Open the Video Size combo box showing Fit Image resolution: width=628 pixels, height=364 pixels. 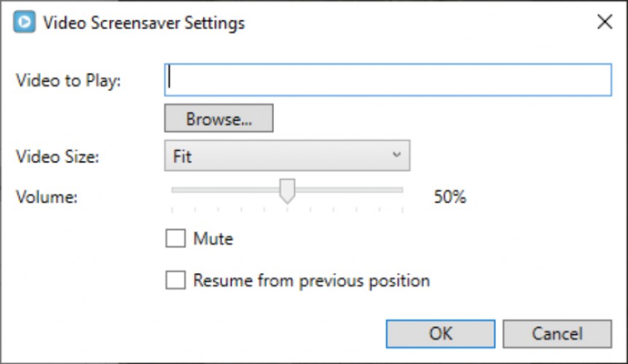point(287,156)
